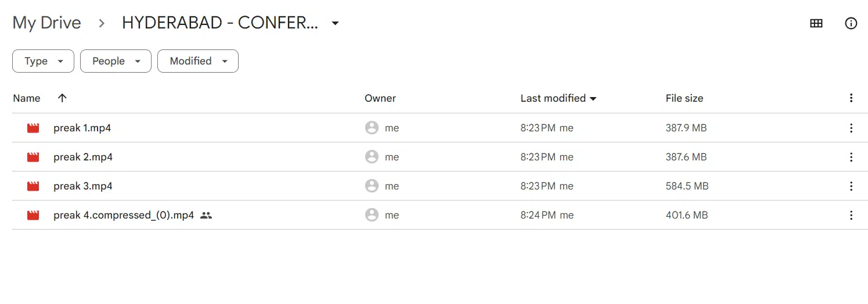868x304 pixels.
Task: Open more actions for preak 4.compressed file
Action: pyautogui.click(x=851, y=215)
